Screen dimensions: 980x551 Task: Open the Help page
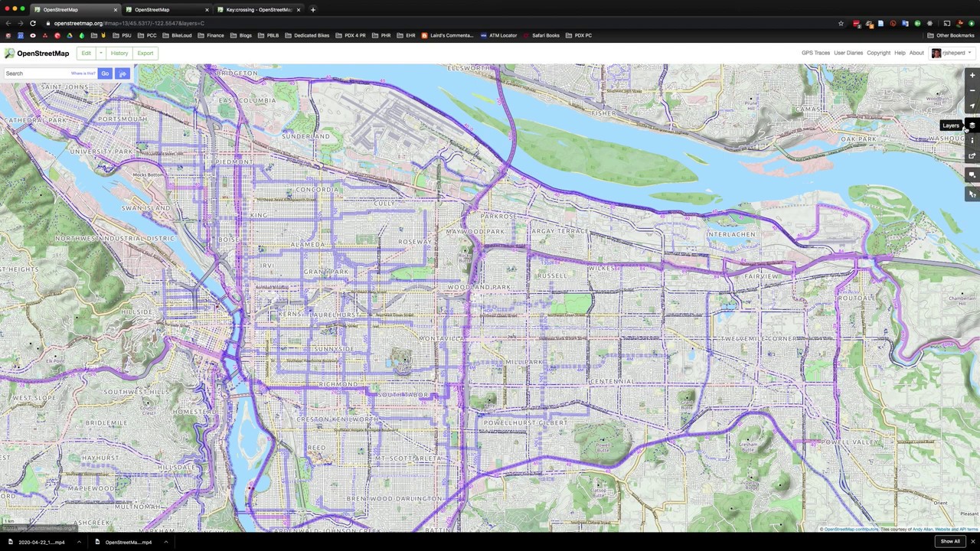point(900,53)
